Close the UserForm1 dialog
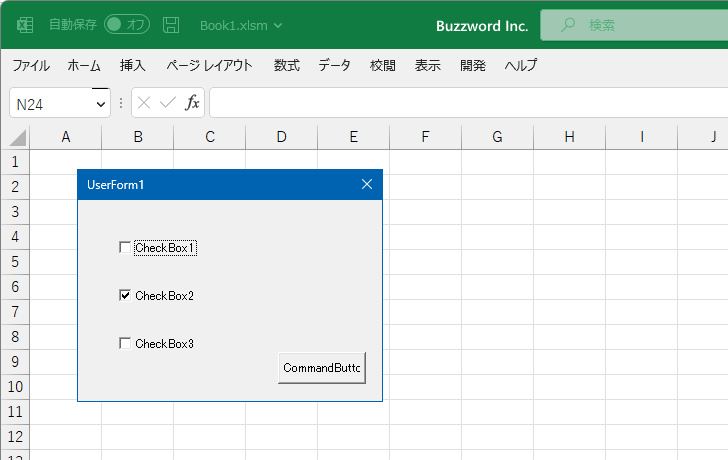The image size is (728, 460). (367, 184)
